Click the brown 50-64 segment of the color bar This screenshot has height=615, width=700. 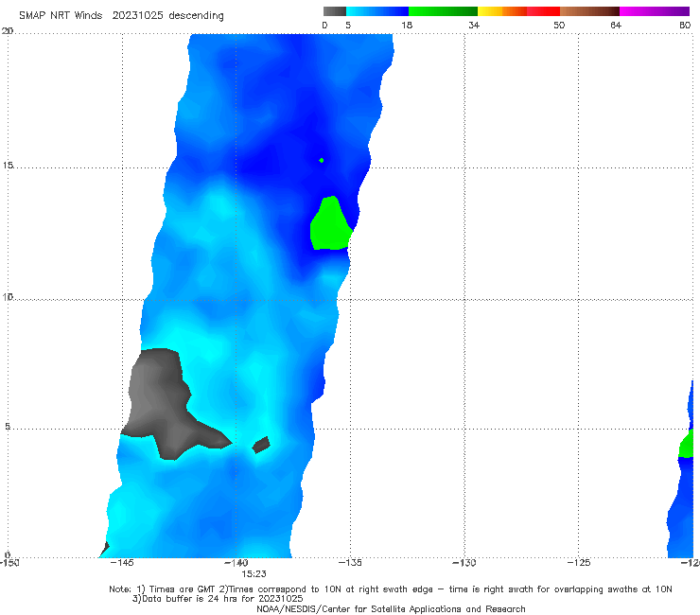point(589,11)
